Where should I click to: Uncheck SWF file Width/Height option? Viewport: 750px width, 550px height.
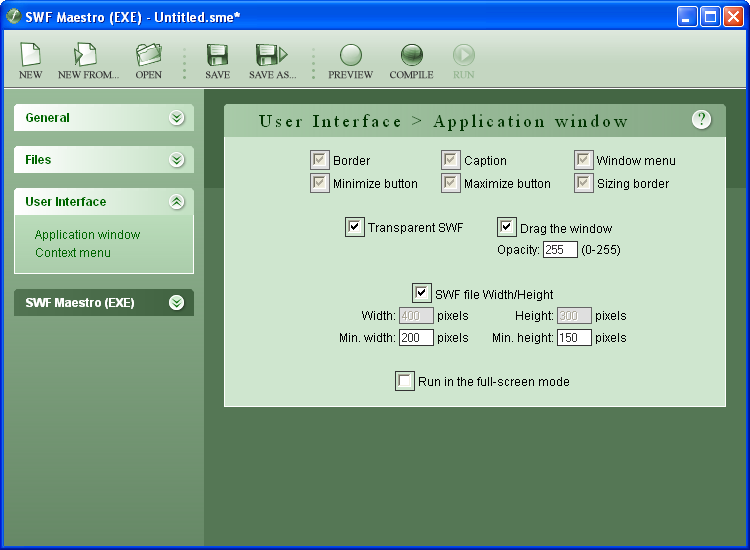[421, 293]
